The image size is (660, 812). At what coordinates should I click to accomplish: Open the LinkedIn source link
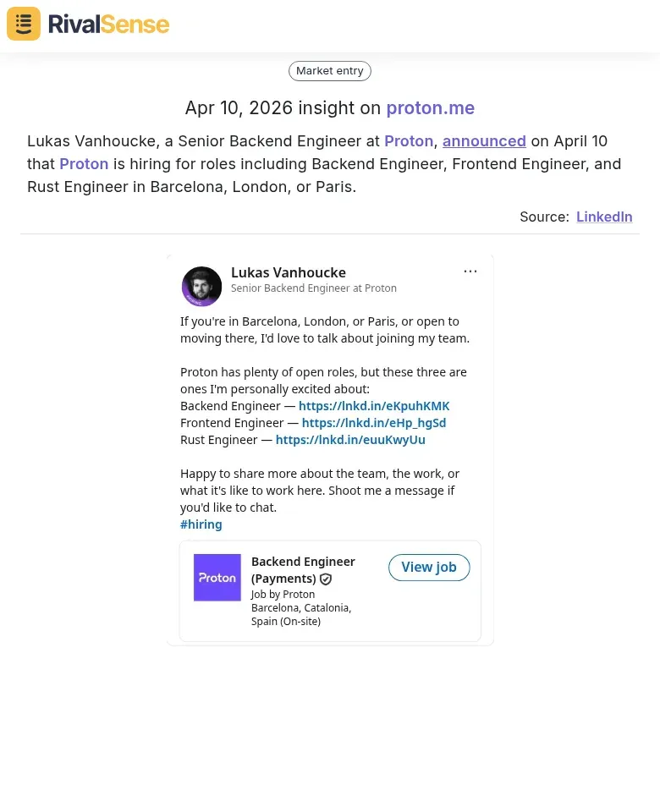604,217
